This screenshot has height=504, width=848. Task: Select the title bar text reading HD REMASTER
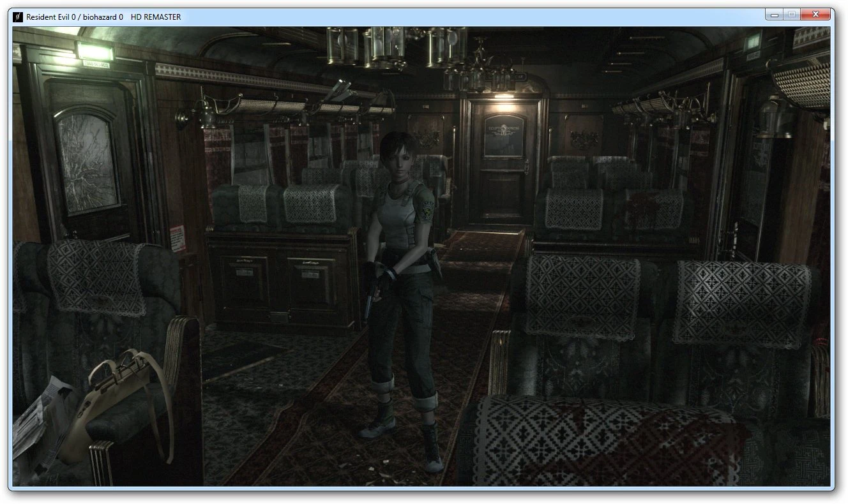[x=156, y=17]
